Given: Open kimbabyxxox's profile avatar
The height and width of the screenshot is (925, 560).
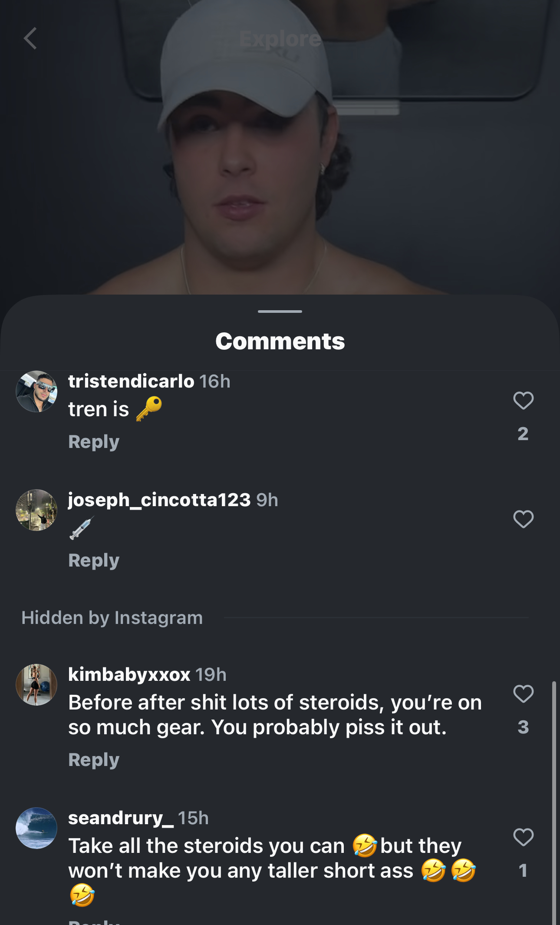Looking at the screenshot, I should (x=36, y=685).
